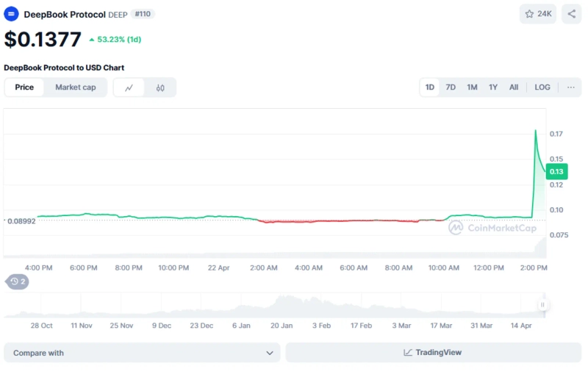
Task: Click the chevron arrow in Compare with
Action: (x=269, y=353)
